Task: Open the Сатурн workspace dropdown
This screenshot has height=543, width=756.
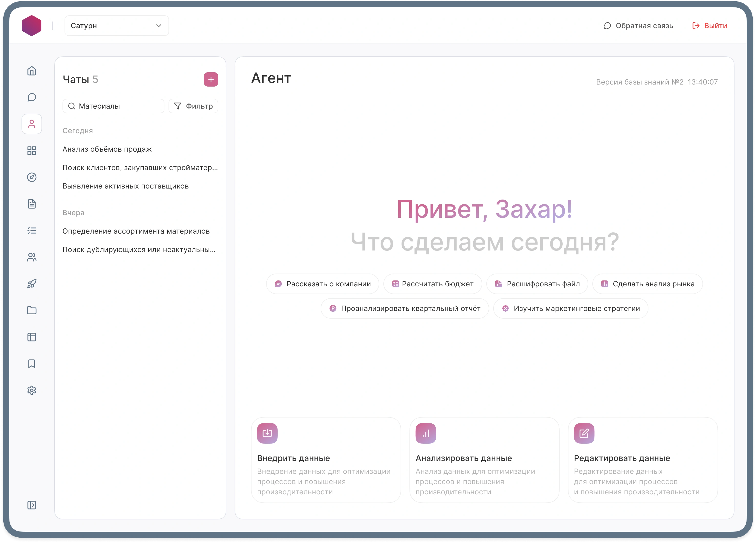Action: [x=117, y=26]
